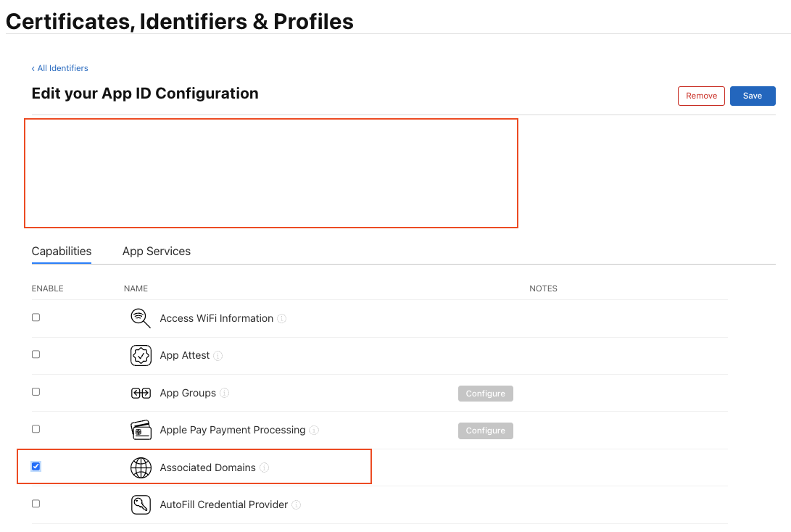This screenshot has height=532, width=791.
Task: Click the Apple Pay Payment Processing card icon
Action: click(141, 430)
